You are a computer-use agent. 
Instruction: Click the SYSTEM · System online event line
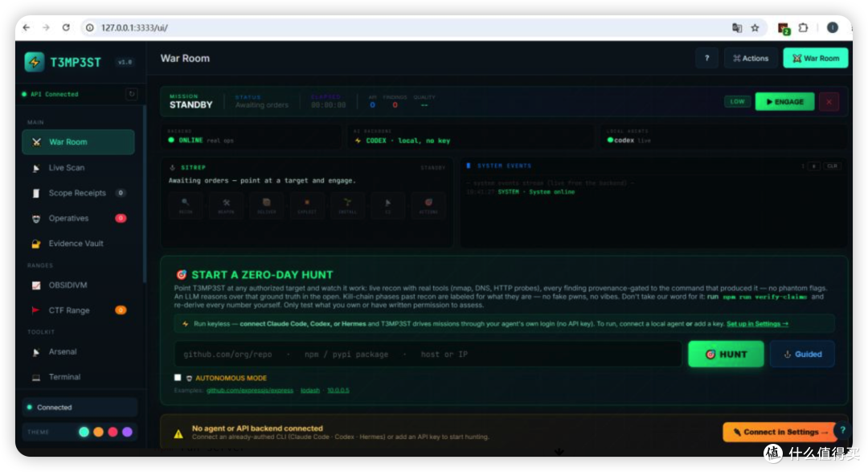[x=536, y=192]
